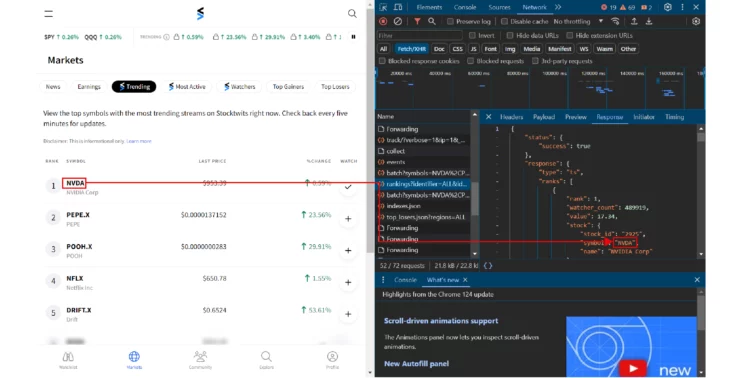
Task: Check the Invert filter checkbox
Action: pos(472,36)
